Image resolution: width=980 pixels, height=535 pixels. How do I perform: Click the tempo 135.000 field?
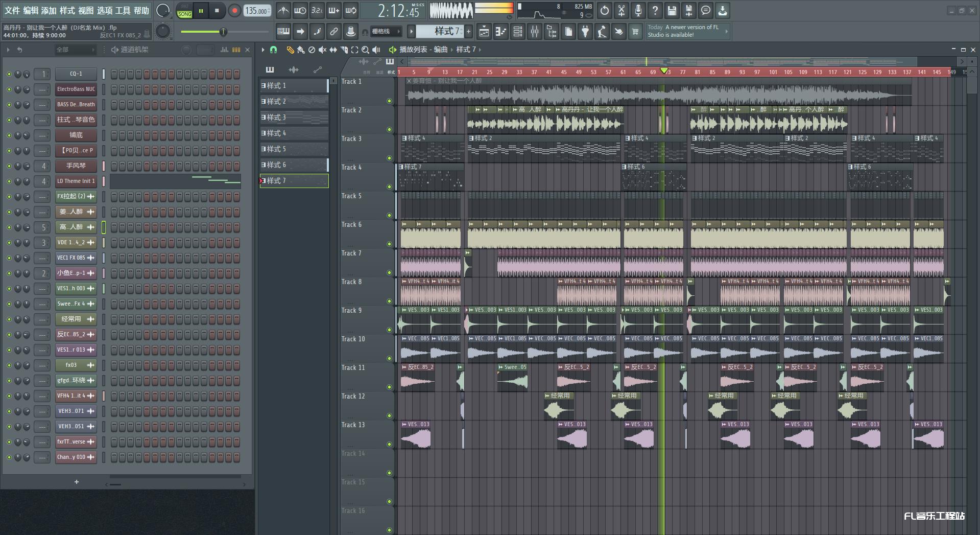(x=257, y=11)
